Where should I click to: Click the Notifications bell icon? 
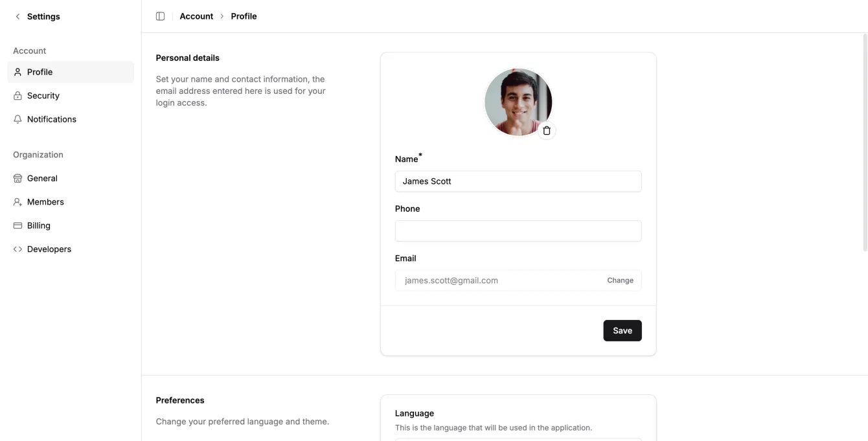click(x=17, y=119)
